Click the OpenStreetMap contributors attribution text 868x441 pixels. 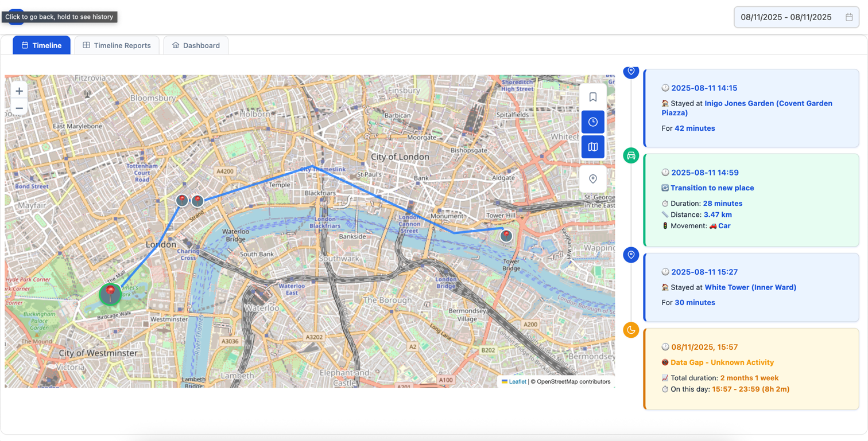[x=570, y=381]
